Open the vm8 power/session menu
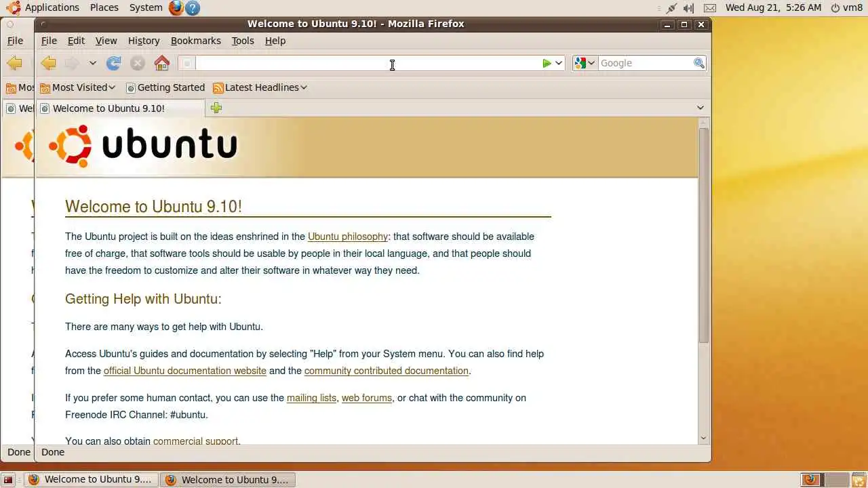This screenshot has height=488, width=868. [x=846, y=7]
